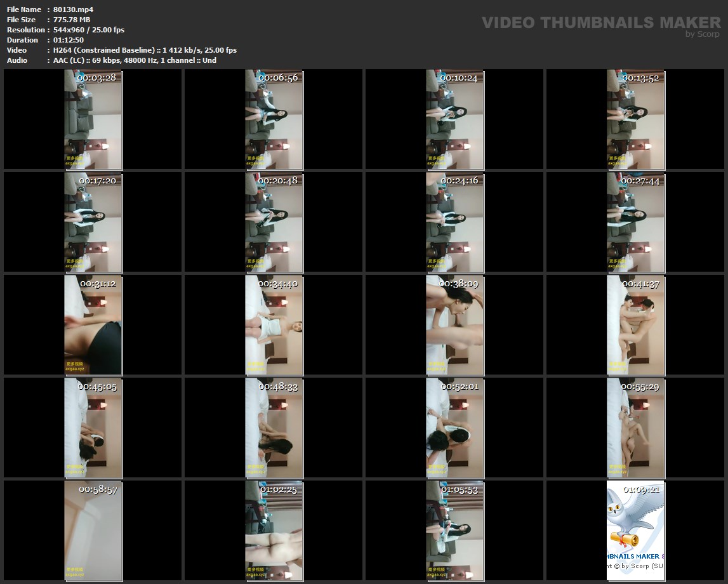This screenshot has width=728, height=584.
Task: Choose the thumbnail labeled 00:48:33
Action: coord(274,428)
